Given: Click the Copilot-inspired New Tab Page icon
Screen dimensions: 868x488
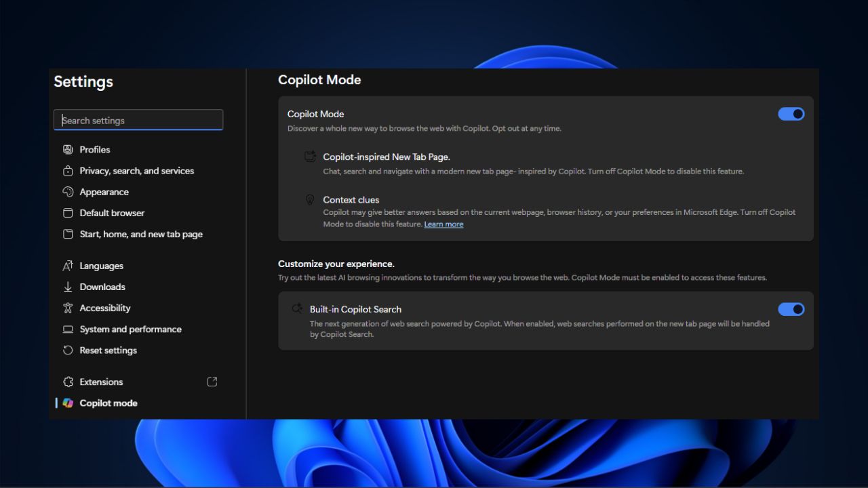Looking at the screenshot, I should coord(310,156).
